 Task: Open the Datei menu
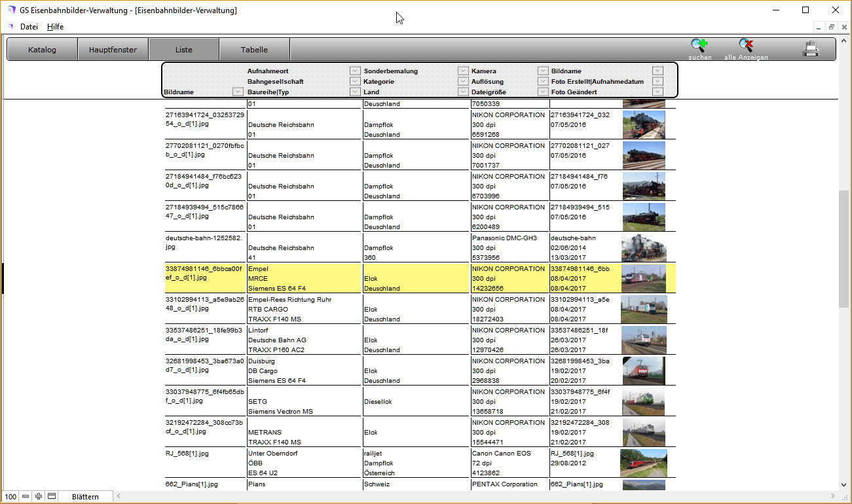pos(29,27)
